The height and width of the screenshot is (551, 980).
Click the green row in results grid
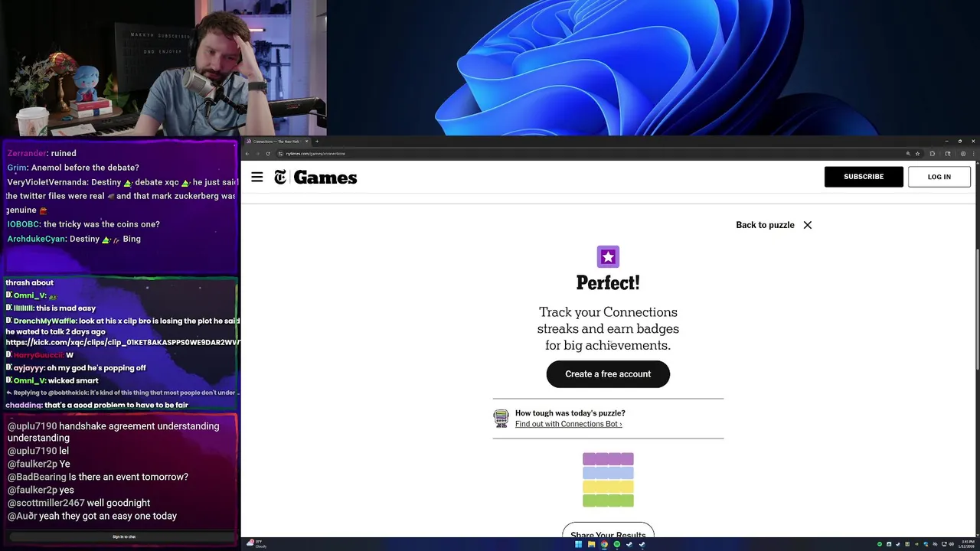[x=608, y=500]
